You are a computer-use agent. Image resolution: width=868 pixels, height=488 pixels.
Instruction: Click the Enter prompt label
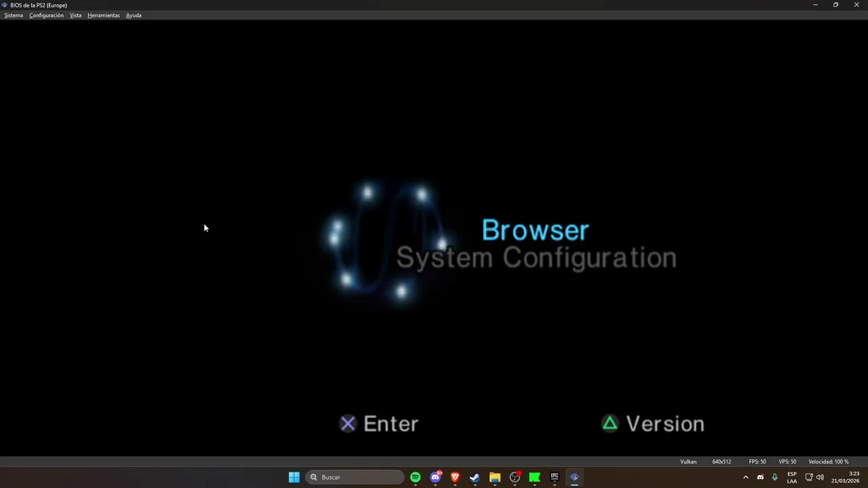pyautogui.click(x=391, y=424)
